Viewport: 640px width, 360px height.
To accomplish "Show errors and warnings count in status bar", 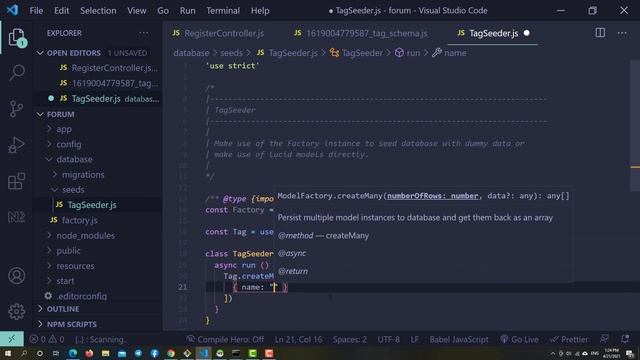I will coord(47,339).
